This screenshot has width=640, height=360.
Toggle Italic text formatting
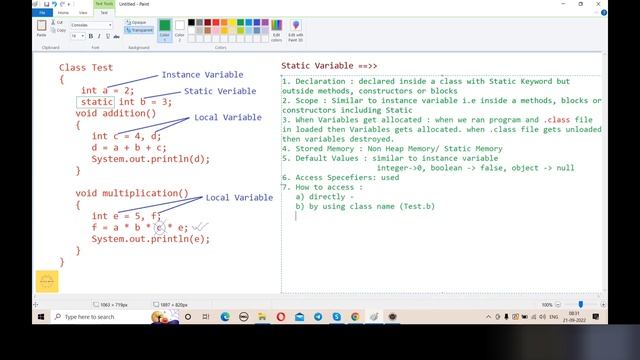point(99,36)
